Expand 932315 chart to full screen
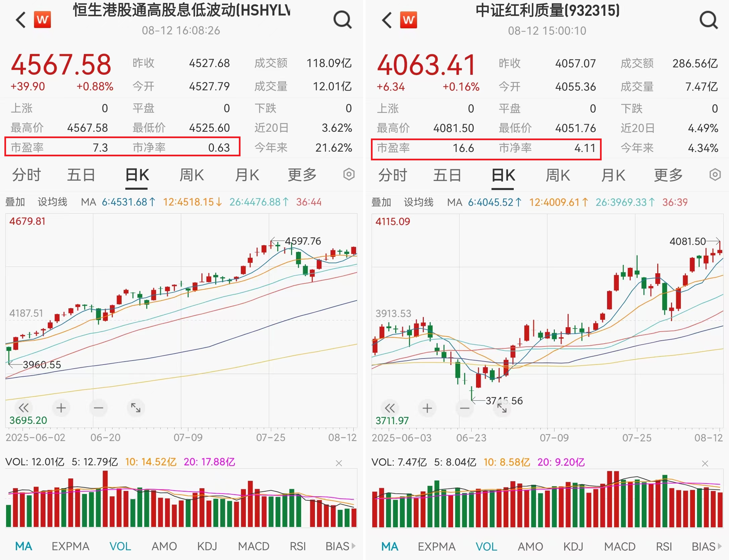Image resolution: width=729 pixels, height=560 pixels. (x=502, y=408)
